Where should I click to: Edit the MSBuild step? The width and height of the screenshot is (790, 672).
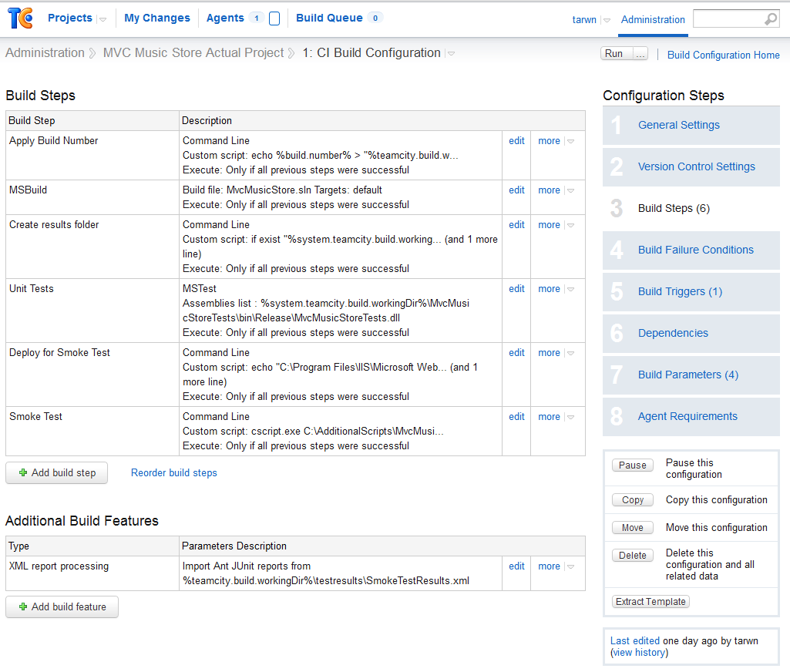click(x=516, y=190)
